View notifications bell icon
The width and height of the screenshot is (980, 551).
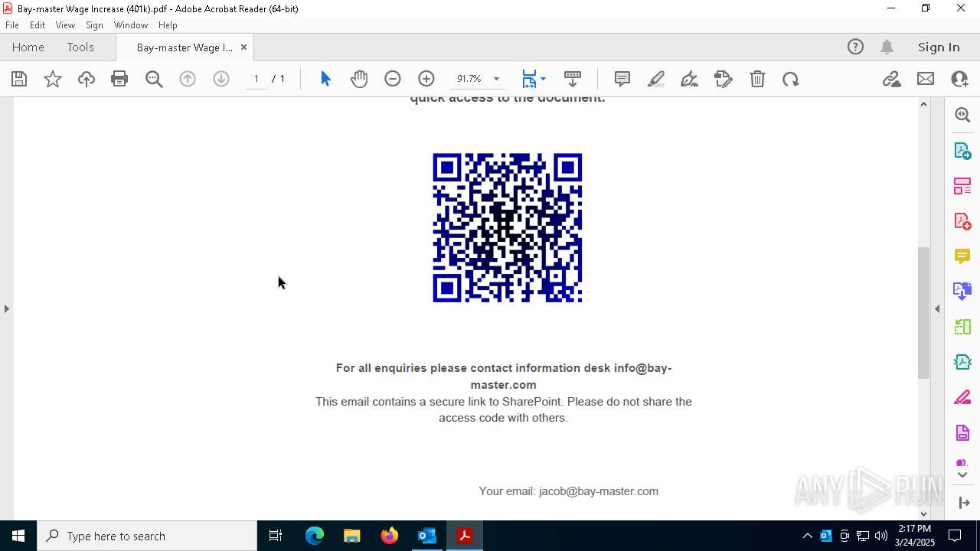coord(887,47)
